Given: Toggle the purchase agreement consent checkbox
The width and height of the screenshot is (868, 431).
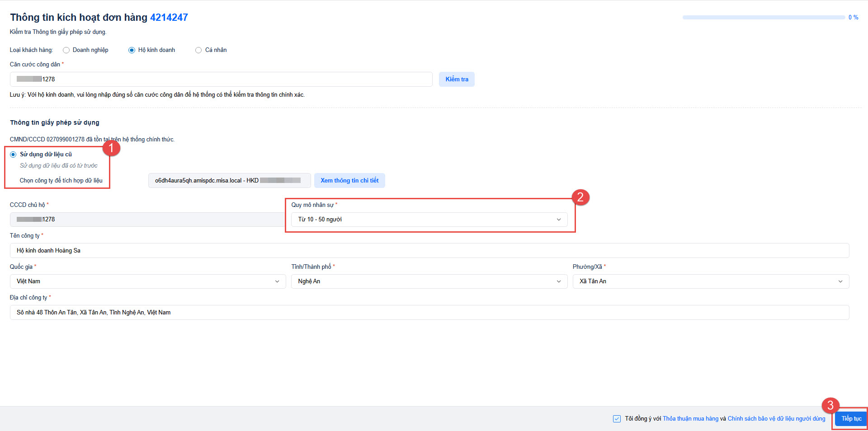Looking at the screenshot, I should (x=617, y=419).
